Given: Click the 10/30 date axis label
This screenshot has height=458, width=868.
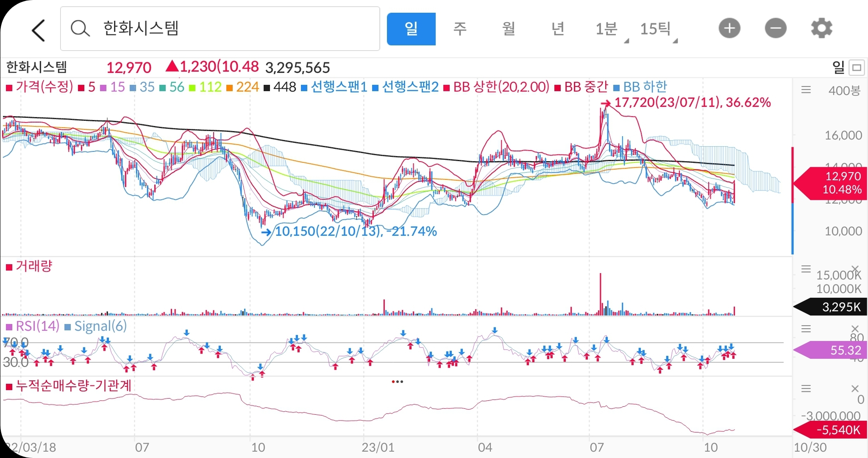Looking at the screenshot, I should 810,447.
